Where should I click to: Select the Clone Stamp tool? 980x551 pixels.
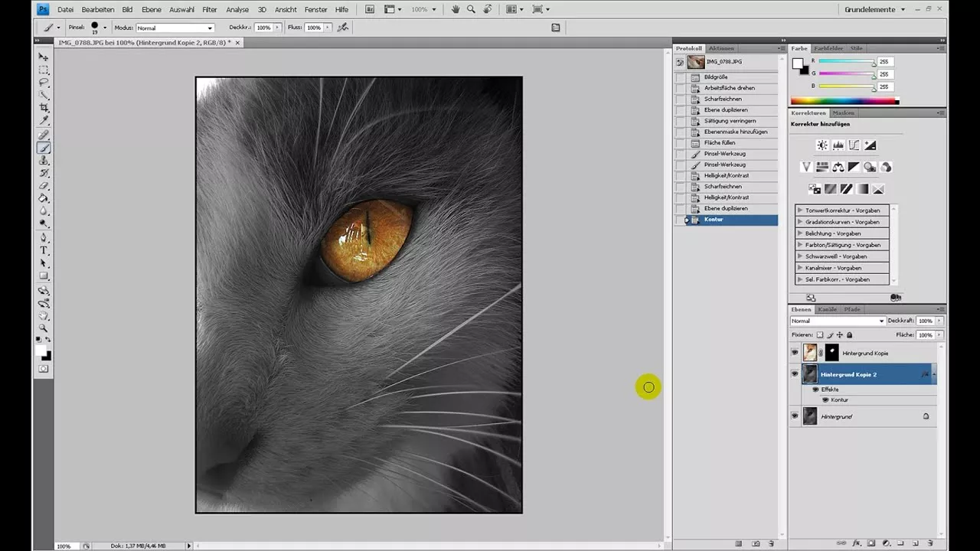tap(44, 161)
